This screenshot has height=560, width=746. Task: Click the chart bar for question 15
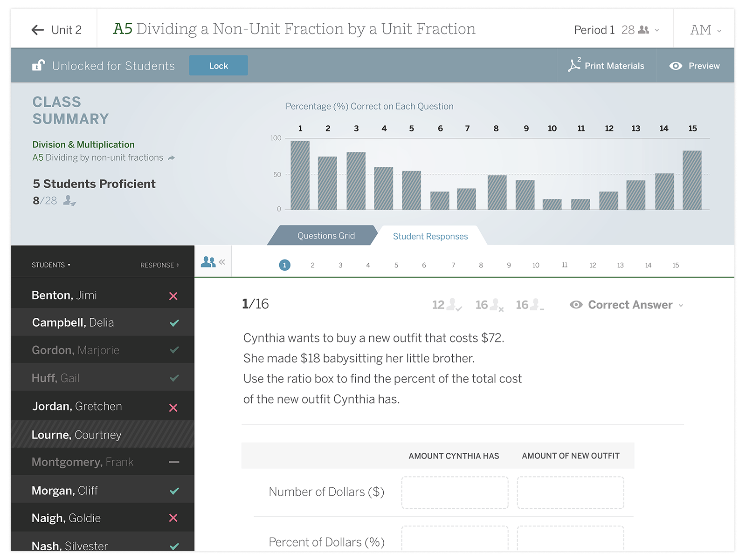coord(692,180)
